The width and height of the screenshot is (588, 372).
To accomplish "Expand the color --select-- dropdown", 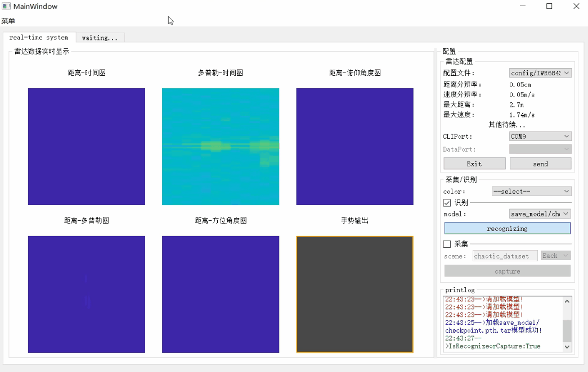I will pyautogui.click(x=531, y=191).
